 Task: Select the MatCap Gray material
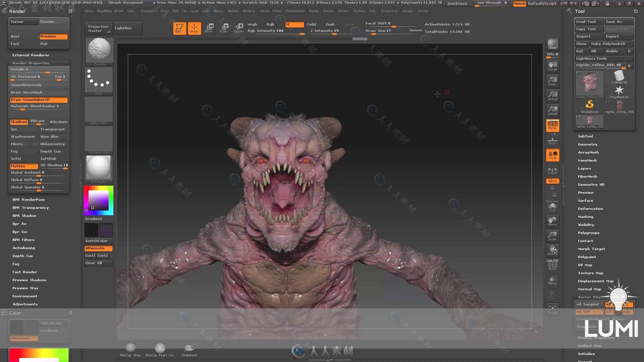[130, 350]
